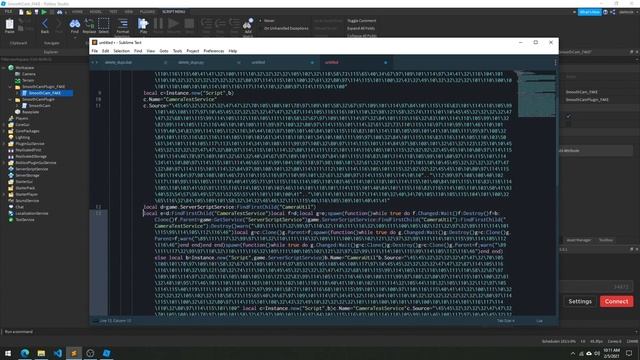This screenshot has height=360, width=640.
Task: Open Sublime Text tab overflow menu dots
Action: click(x=555, y=62)
